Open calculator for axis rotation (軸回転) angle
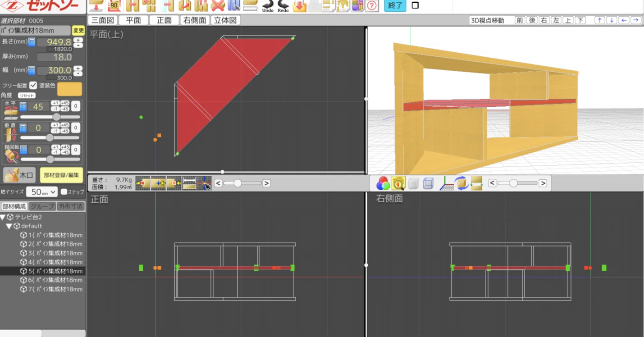Viewport: 644px width, 337px height. click(x=23, y=150)
